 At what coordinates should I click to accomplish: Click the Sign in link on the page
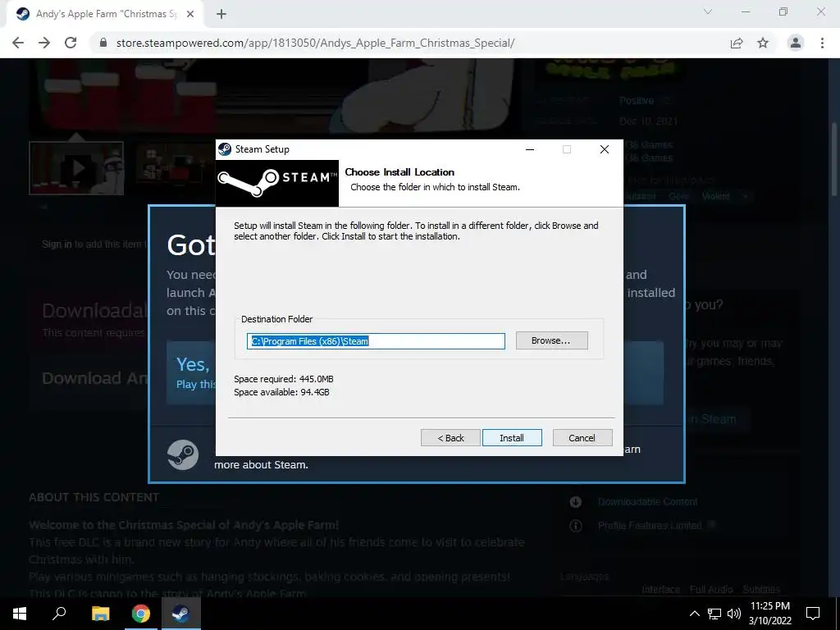57,244
